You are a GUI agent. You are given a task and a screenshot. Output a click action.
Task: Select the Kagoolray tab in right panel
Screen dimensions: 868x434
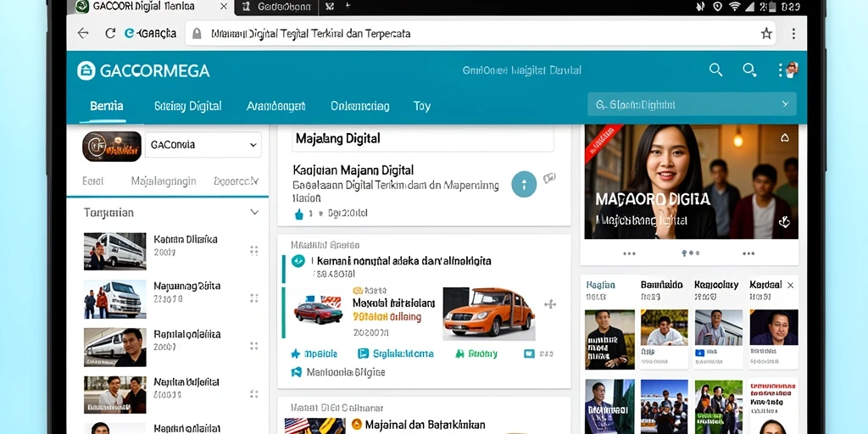coord(716,285)
